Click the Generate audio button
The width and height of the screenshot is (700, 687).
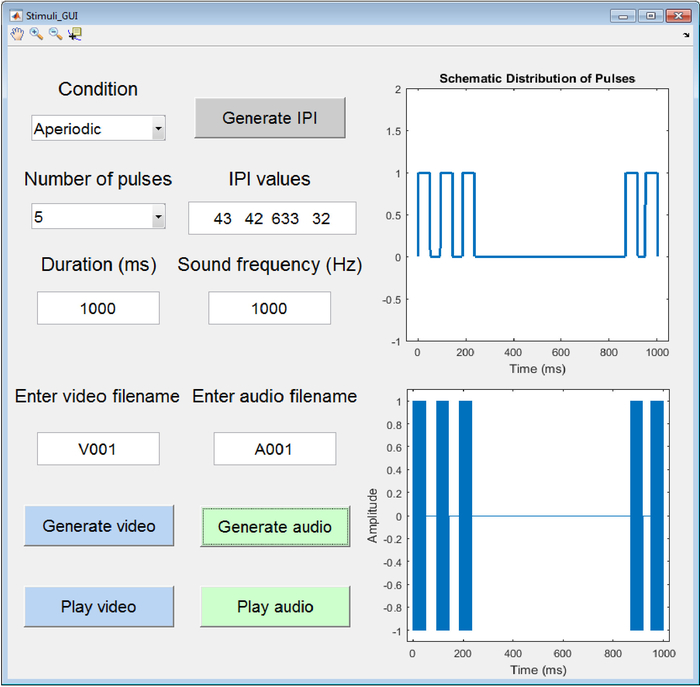point(275,527)
